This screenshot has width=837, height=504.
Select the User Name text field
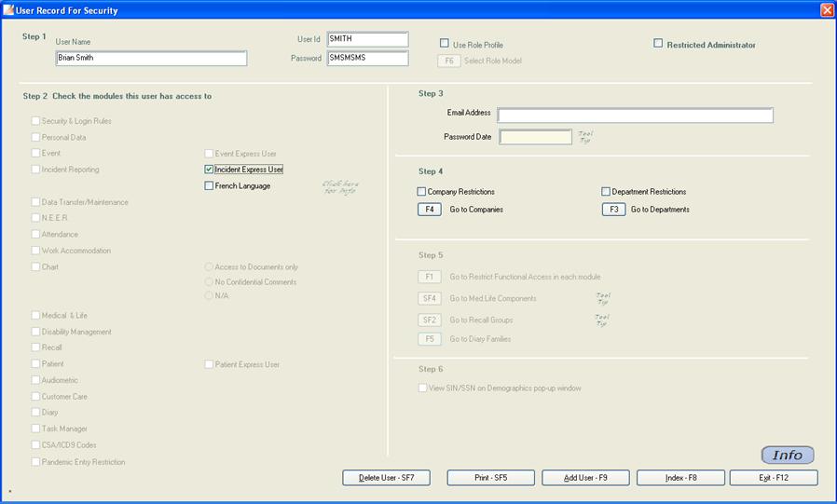[x=151, y=59]
